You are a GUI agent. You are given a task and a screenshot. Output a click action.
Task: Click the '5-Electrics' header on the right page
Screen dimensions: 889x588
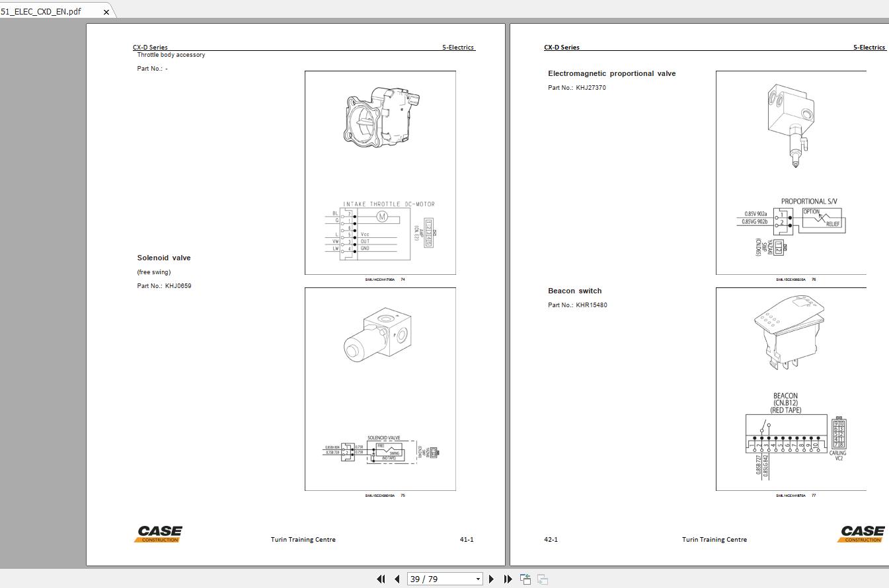click(x=869, y=48)
